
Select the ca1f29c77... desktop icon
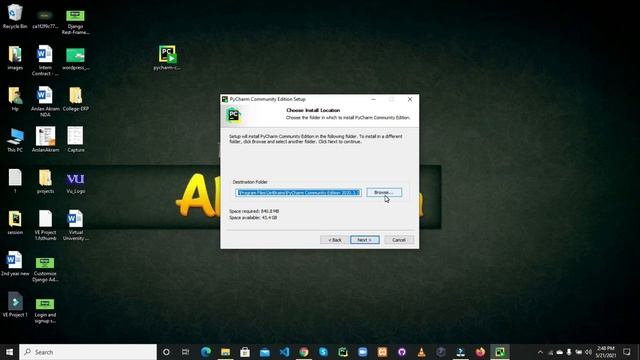(45, 19)
